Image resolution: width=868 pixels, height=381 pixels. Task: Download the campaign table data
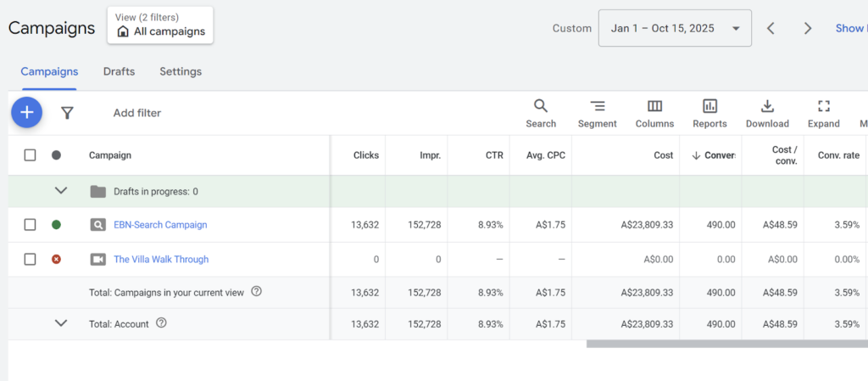coord(767,114)
